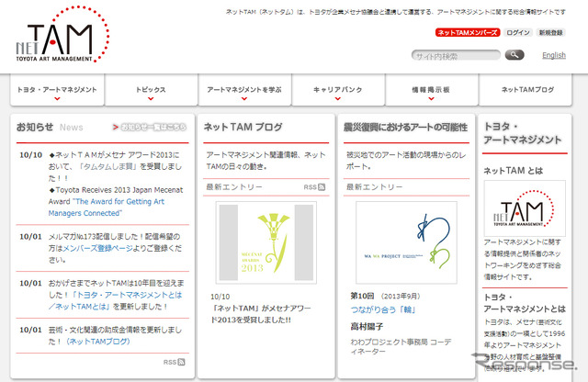
Task: Click the ログイン button
Action: [518, 33]
